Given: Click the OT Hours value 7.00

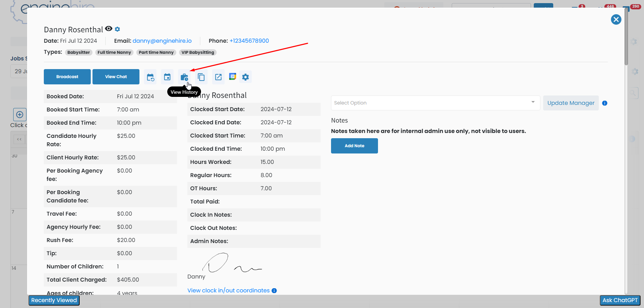Looking at the screenshot, I should (266, 189).
